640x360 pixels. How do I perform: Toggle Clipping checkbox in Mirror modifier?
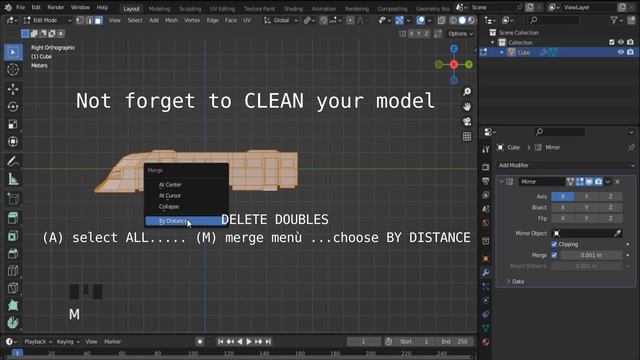click(x=554, y=244)
